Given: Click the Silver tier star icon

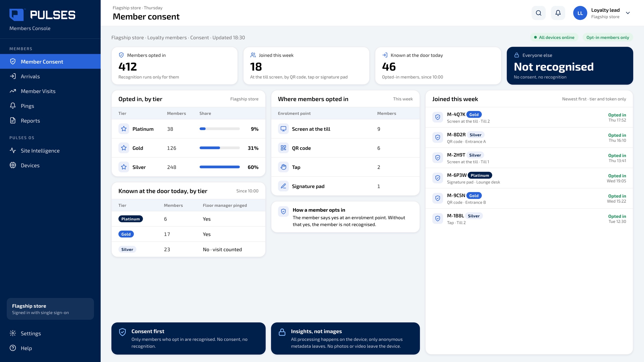Looking at the screenshot, I should pyautogui.click(x=124, y=167).
